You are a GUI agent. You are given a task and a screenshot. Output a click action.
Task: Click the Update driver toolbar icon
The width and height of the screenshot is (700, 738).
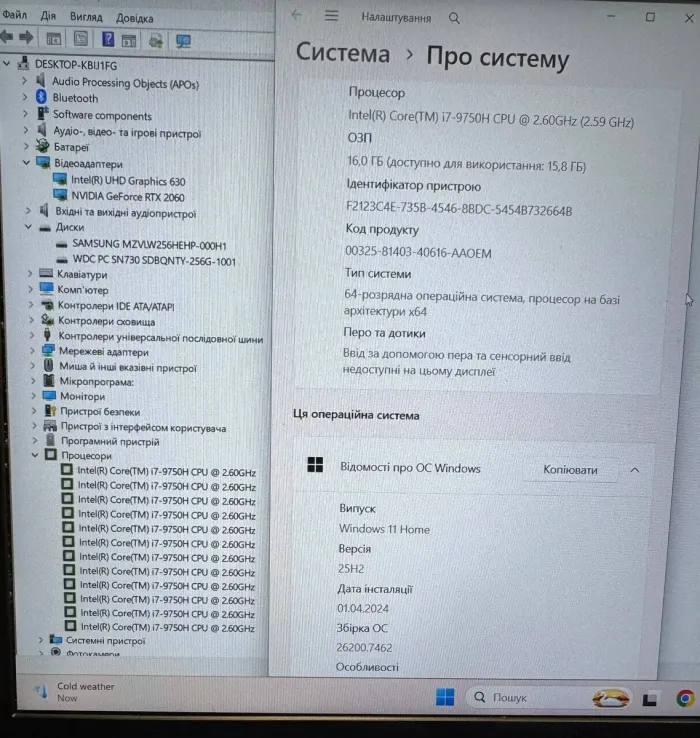(156, 41)
